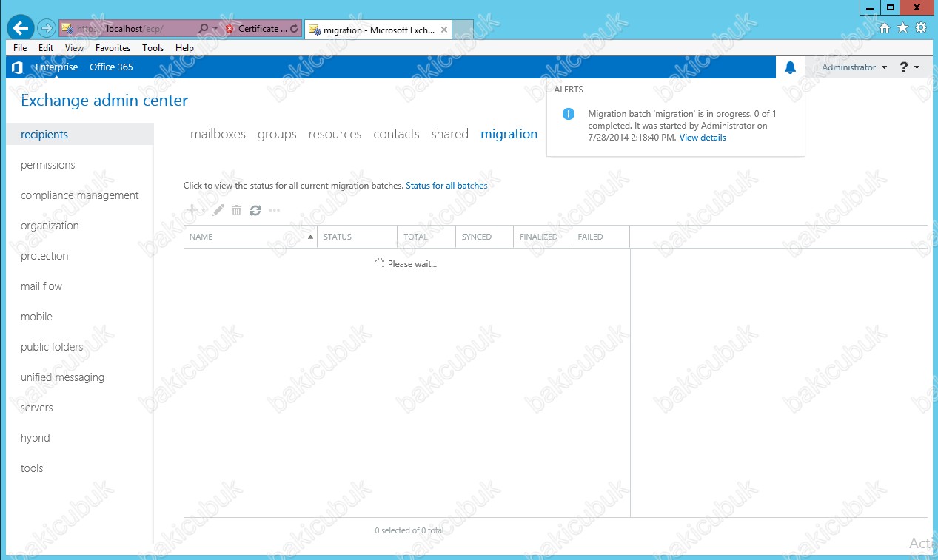Click the browser Home icon
Image resolution: width=938 pixels, height=560 pixels.
pyautogui.click(x=884, y=27)
